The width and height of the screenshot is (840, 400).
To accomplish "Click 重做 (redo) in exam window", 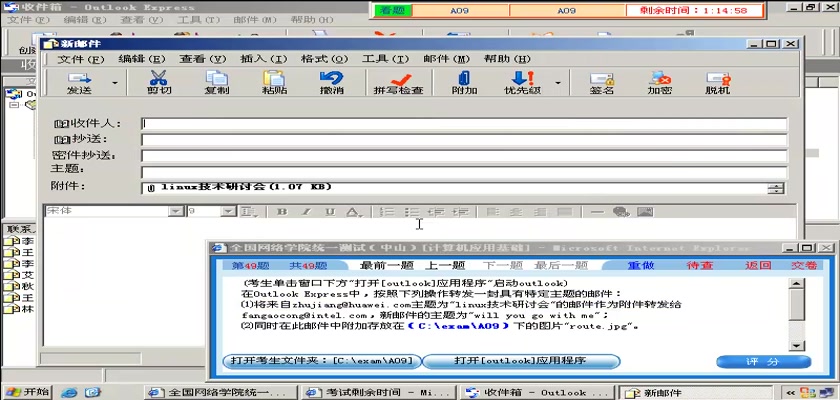I will coord(642,266).
